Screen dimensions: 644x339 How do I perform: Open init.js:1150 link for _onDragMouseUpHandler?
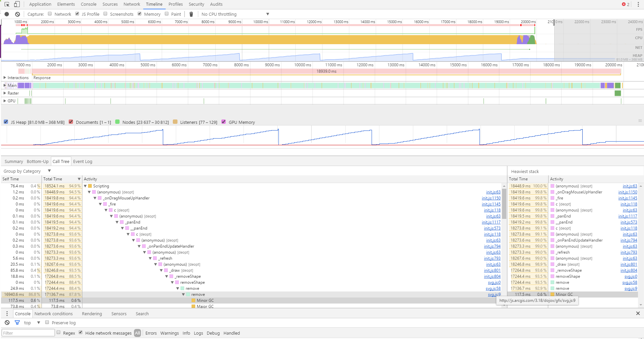491,198
